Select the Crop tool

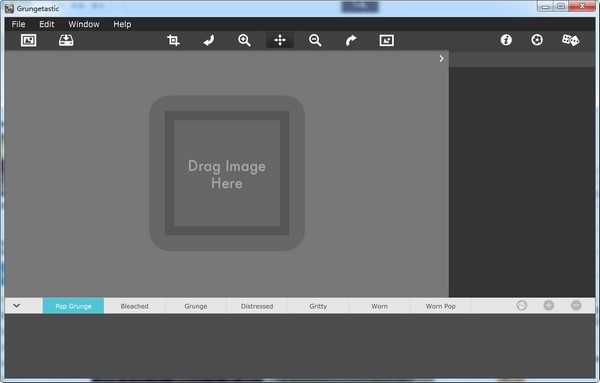click(x=173, y=40)
